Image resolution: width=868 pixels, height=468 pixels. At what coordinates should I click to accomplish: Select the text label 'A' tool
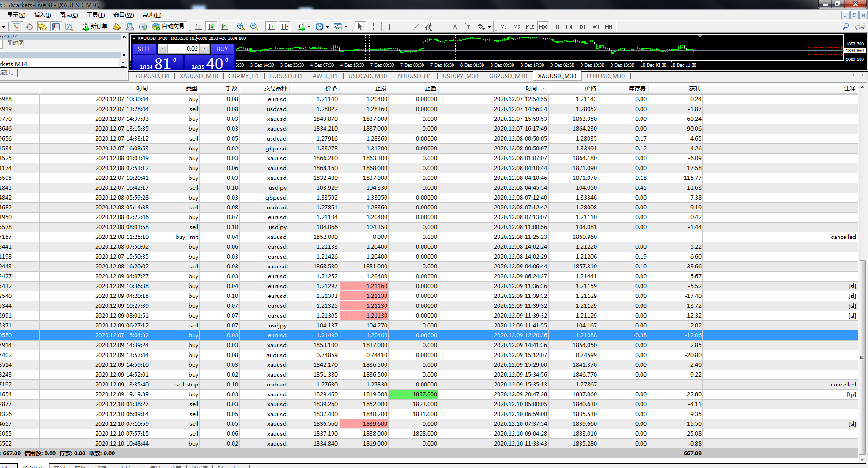click(x=455, y=27)
